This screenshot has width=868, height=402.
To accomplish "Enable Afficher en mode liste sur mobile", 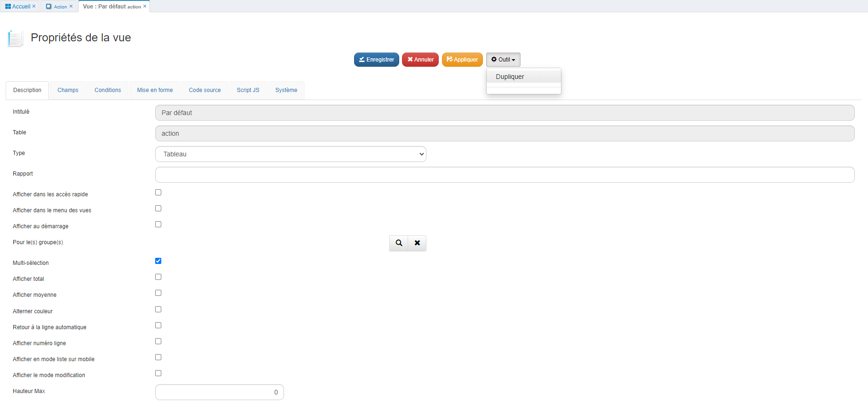I will [x=158, y=357].
